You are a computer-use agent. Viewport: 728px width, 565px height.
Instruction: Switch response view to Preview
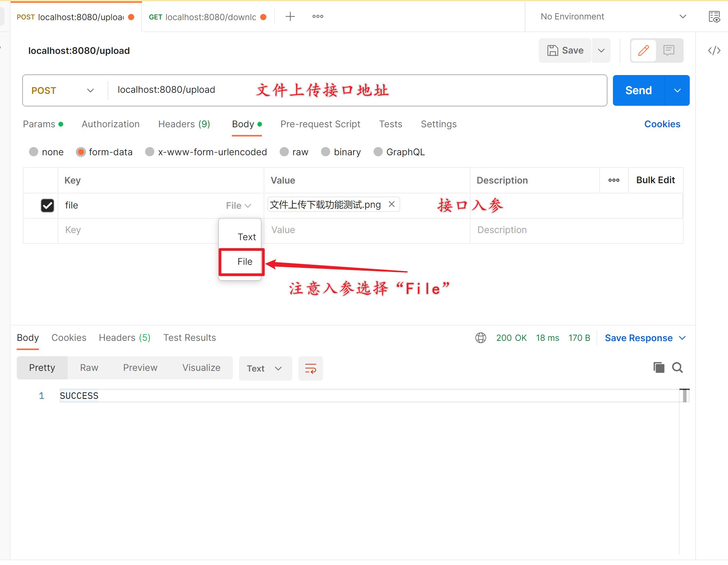coord(140,367)
